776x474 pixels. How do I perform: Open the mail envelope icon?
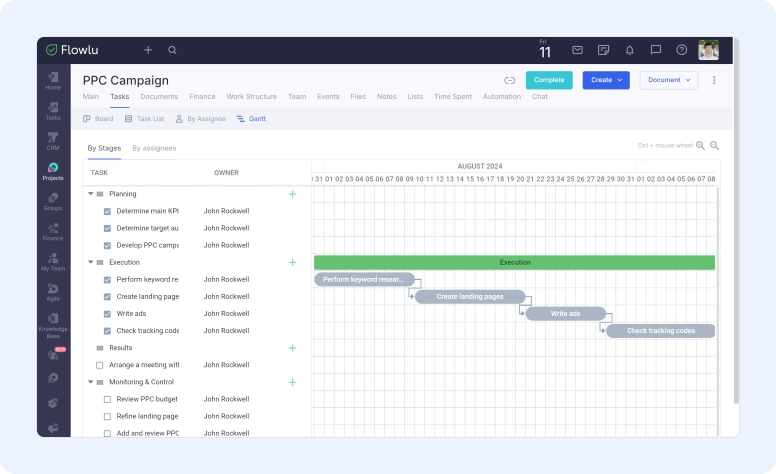click(577, 50)
